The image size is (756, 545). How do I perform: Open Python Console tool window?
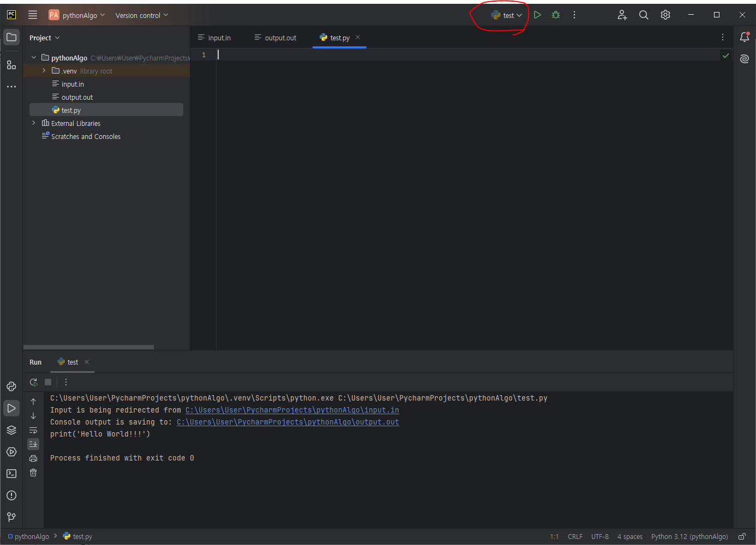(x=11, y=386)
